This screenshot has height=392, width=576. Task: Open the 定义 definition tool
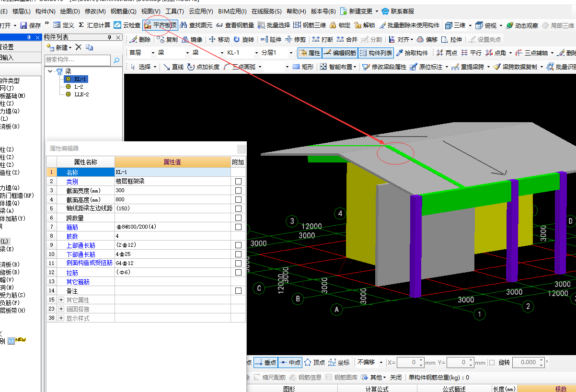click(x=63, y=25)
